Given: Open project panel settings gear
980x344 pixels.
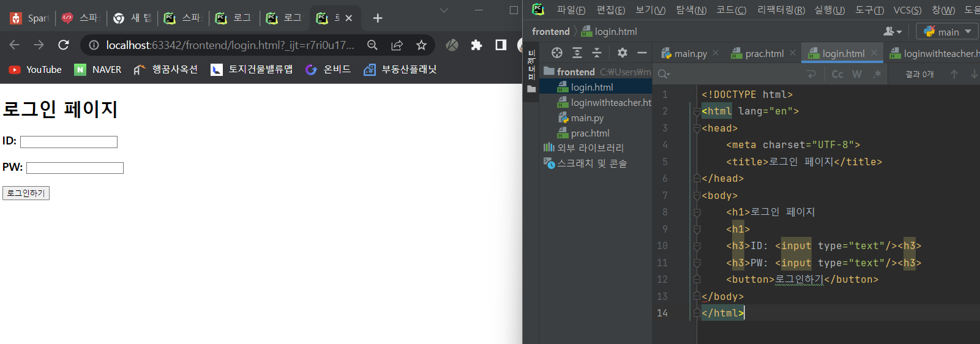Looking at the screenshot, I should tap(623, 53).
